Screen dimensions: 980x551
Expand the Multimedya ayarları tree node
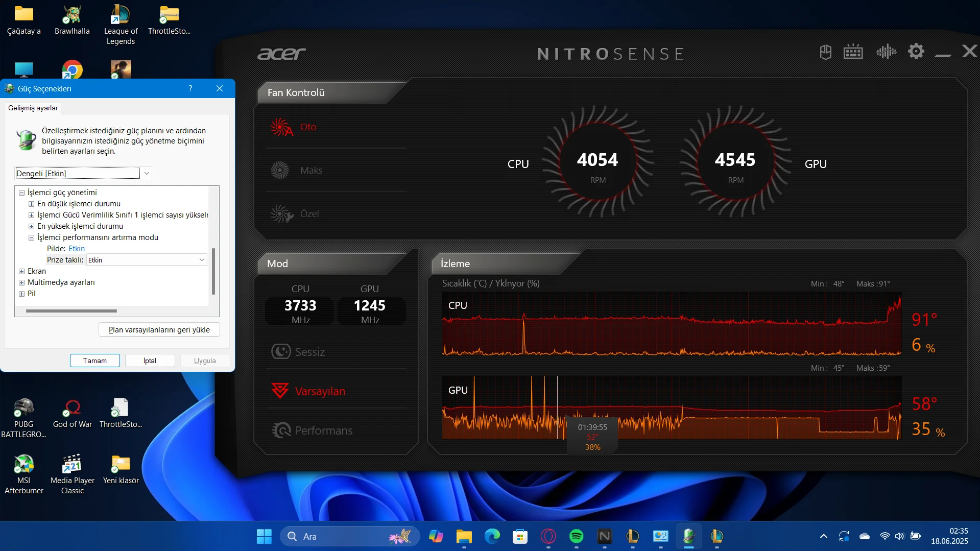pyautogui.click(x=22, y=282)
